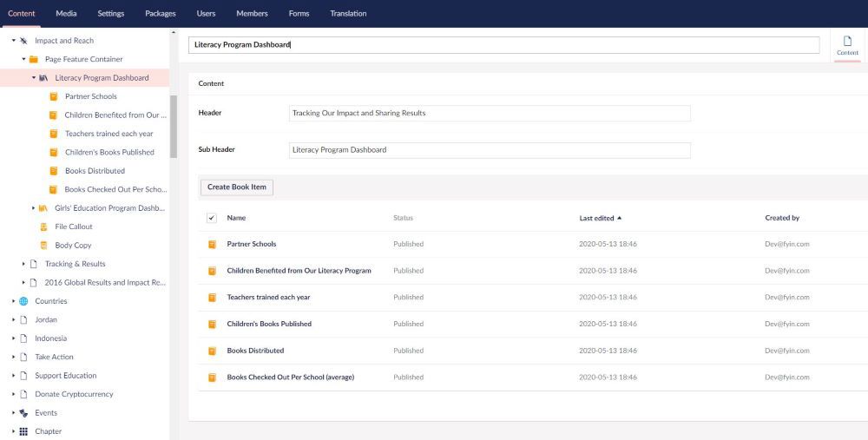Click the Jordan document icon
The width and height of the screenshot is (868, 440).
23,320
